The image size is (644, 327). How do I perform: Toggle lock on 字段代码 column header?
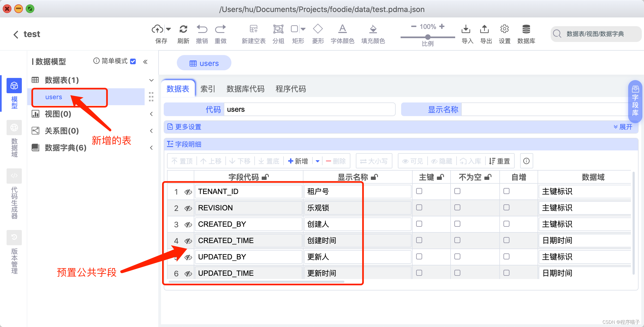point(265,177)
